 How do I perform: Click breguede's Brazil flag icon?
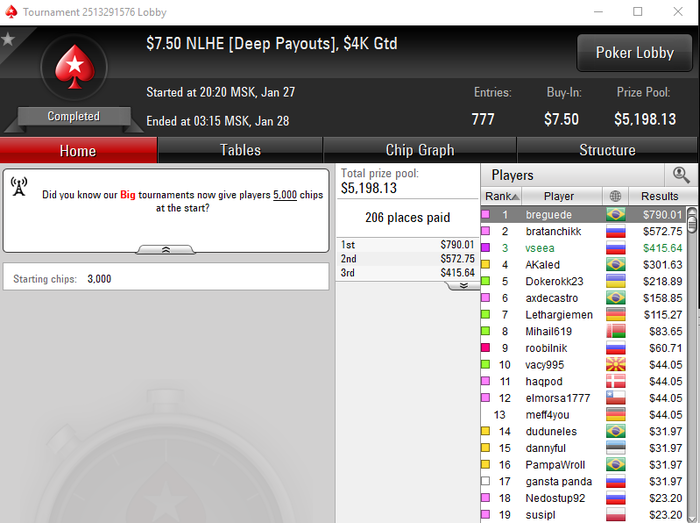pos(616,215)
